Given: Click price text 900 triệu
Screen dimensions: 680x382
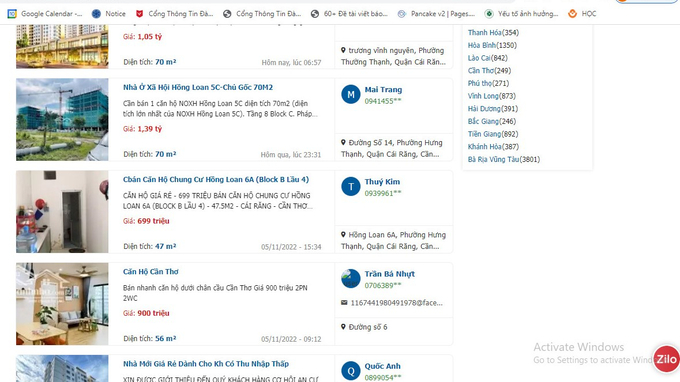Looking at the screenshot, I should pyautogui.click(x=153, y=313).
